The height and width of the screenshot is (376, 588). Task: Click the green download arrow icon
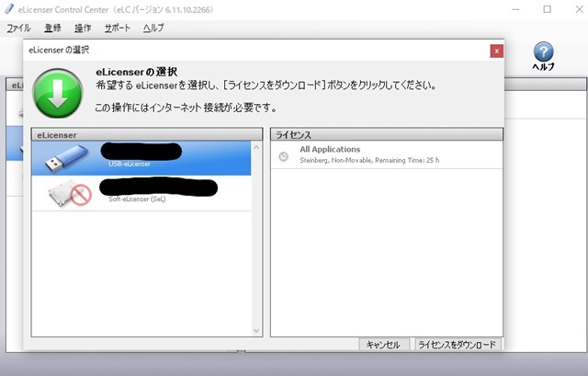click(x=58, y=94)
